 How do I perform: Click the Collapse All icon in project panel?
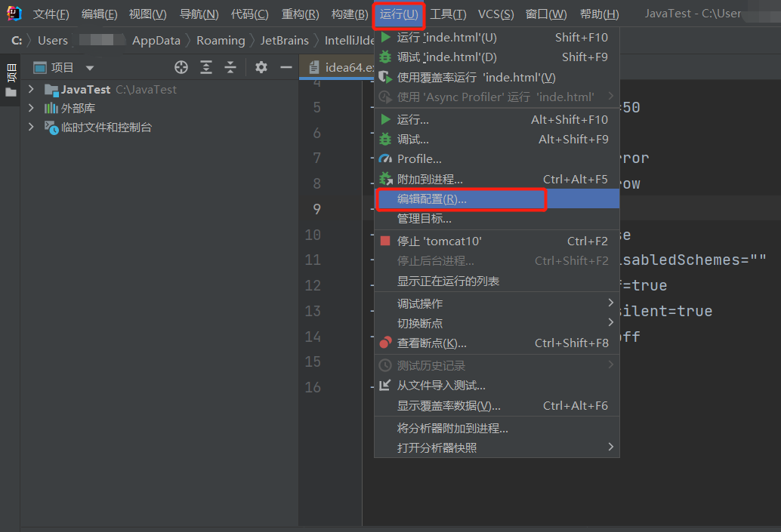(x=230, y=67)
